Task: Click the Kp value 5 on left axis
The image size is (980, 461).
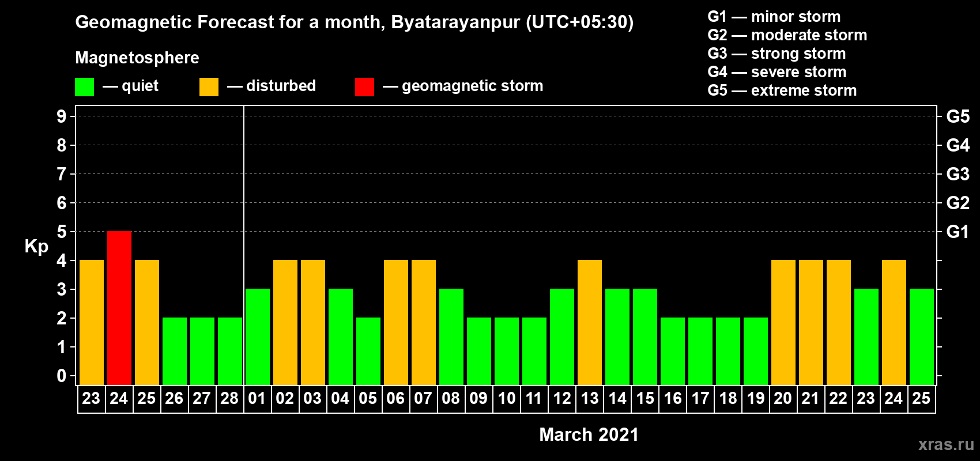Action: click(62, 232)
